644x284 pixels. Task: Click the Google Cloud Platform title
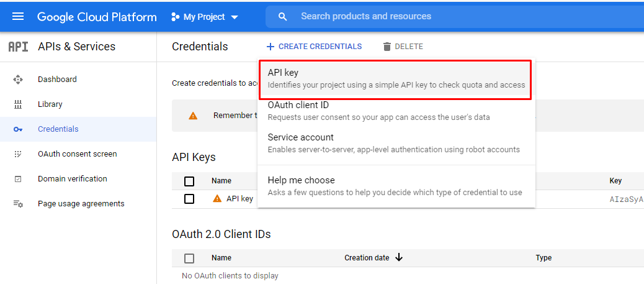tap(97, 17)
